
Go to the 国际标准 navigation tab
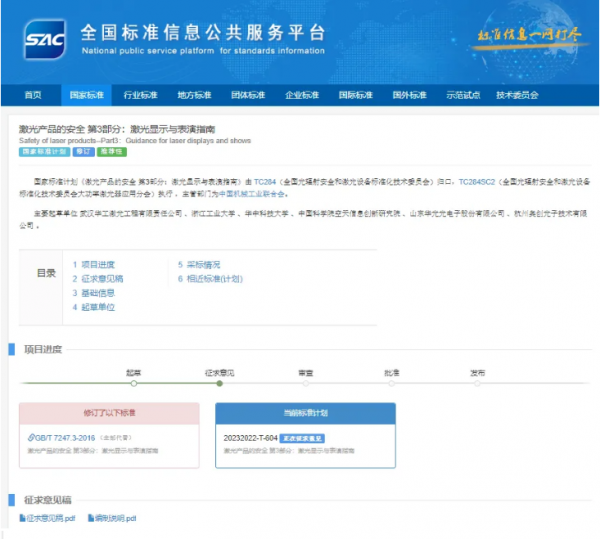[x=355, y=95]
